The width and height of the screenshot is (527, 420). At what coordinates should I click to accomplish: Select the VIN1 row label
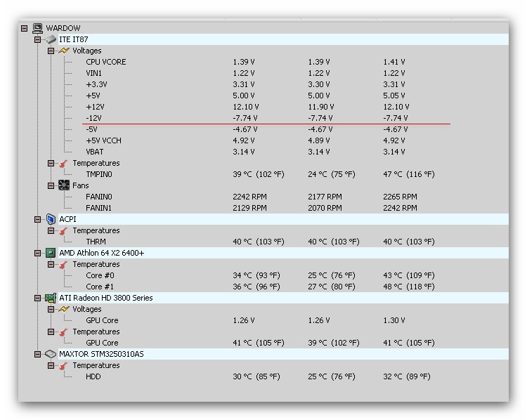(x=93, y=73)
